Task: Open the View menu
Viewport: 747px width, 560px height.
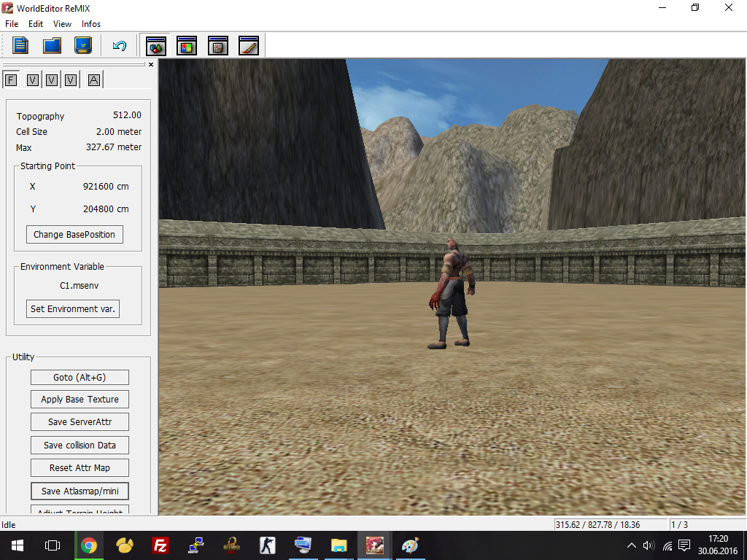Action: 62,24
